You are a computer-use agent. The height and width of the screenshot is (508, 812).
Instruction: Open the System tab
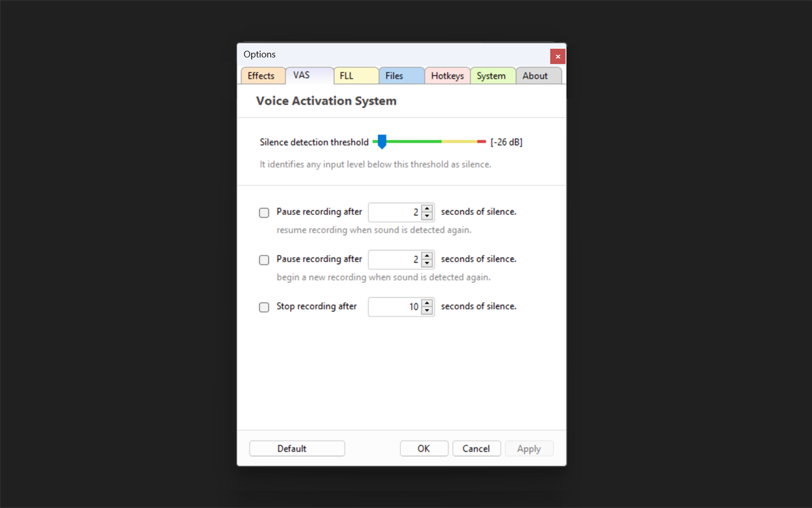(x=492, y=76)
